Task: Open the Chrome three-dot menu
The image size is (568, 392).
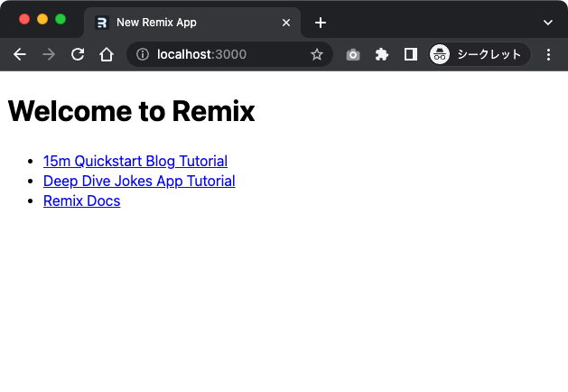Action: pos(548,54)
